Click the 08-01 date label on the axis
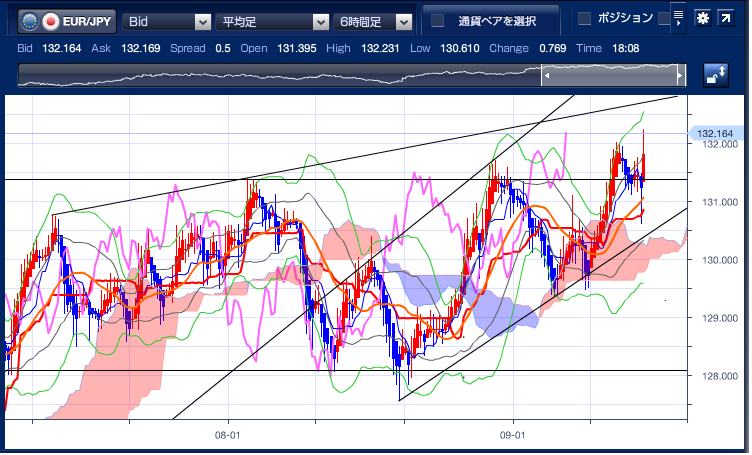752x455 pixels. pyautogui.click(x=227, y=435)
